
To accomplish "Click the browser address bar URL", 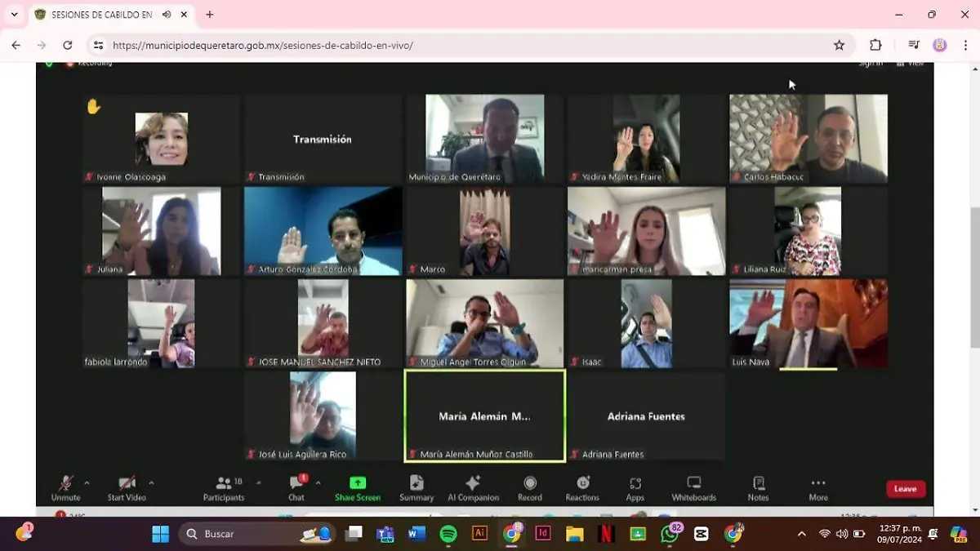I will [263, 46].
